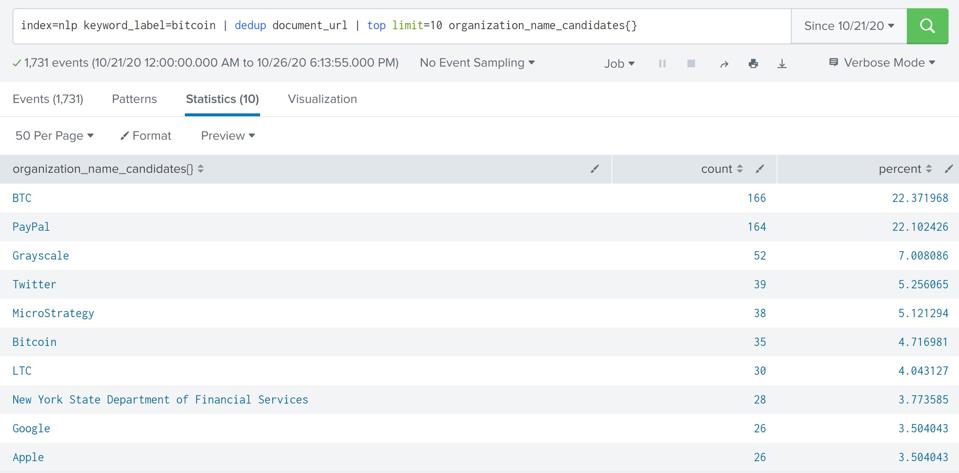This screenshot has height=473, width=959.
Task: Edit the count column with pencil icon
Action: tap(760, 169)
